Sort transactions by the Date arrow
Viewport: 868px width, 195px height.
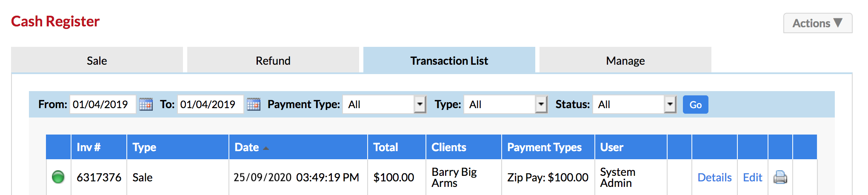point(266,148)
